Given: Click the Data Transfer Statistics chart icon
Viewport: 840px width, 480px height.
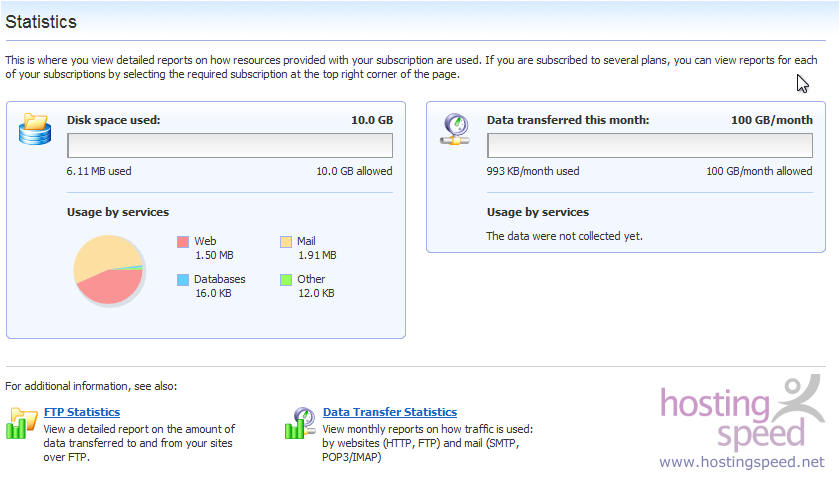Looking at the screenshot, I should coord(301,423).
